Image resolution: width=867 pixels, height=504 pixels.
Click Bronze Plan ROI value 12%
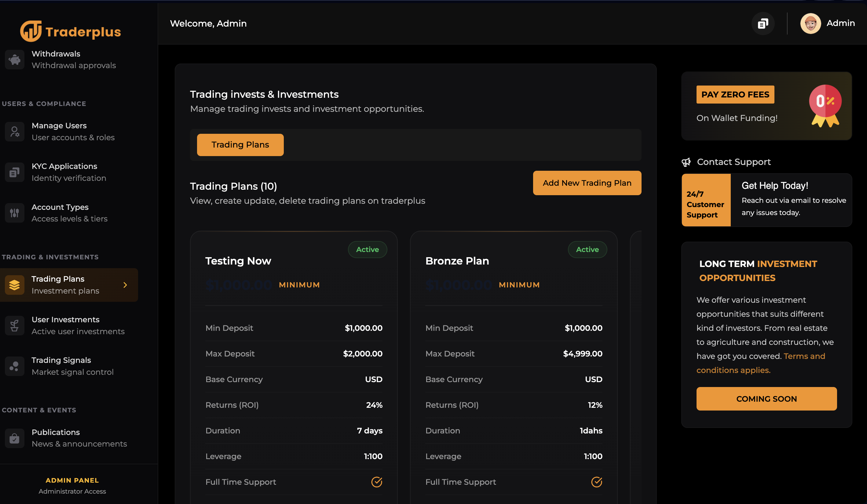(595, 405)
